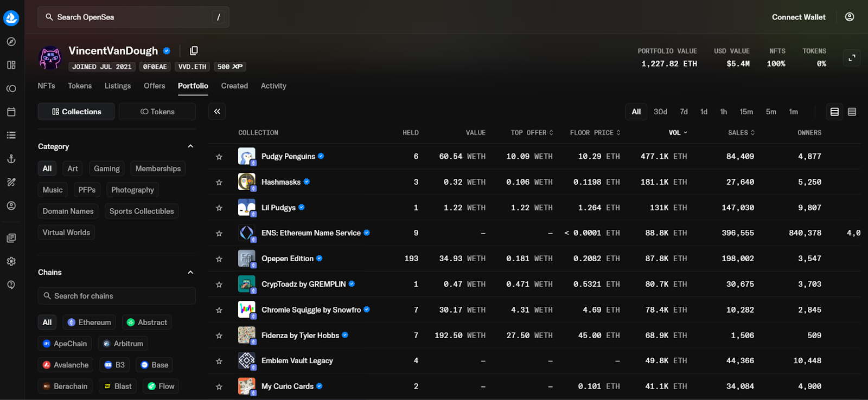The image size is (868, 400).
Task: Copy VincentVanDough's wallet address
Action: 194,50
